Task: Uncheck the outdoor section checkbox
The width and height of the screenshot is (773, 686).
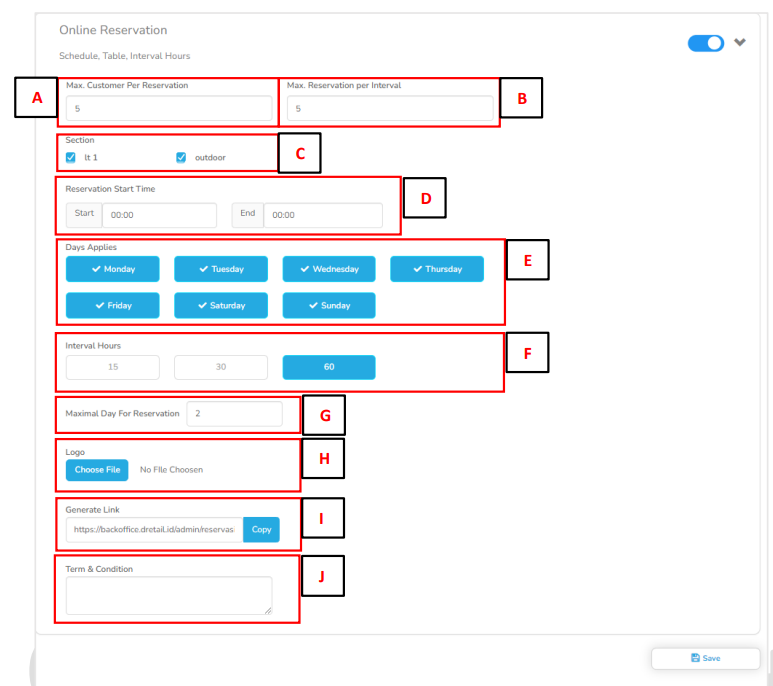Action: [x=181, y=157]
